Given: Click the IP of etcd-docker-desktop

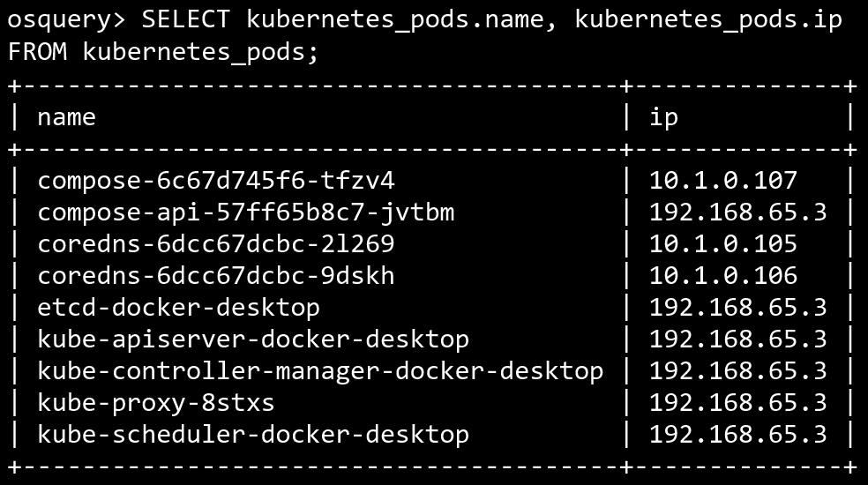Looking at the screenshot, I should (738, 308).
